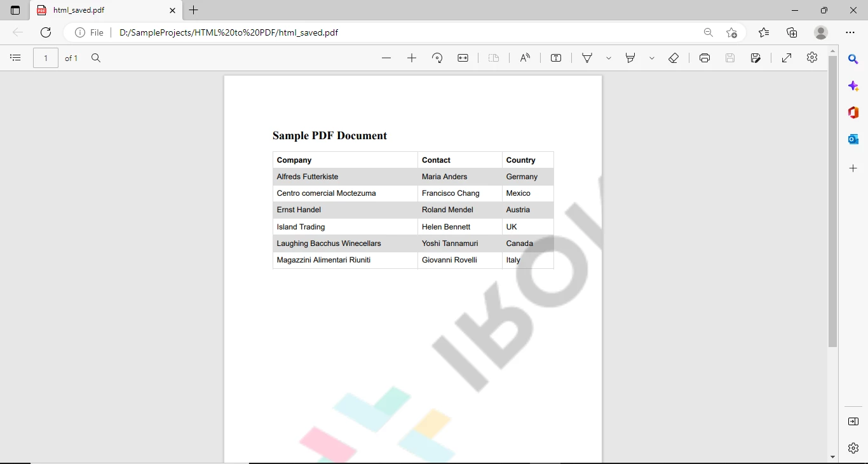Open Outlook in sidebar
Image resolution: width=868 pixels, height=464 pixels.
[x=853, y=139]
